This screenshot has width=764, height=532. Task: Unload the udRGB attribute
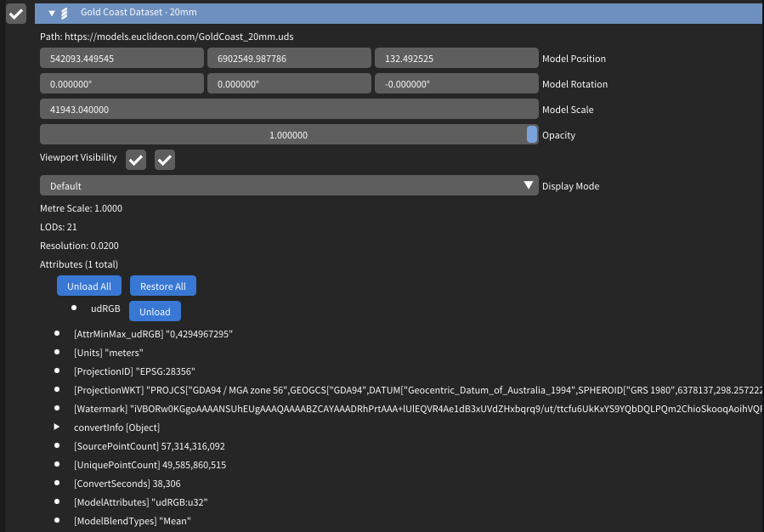click(x=155, y=311)
